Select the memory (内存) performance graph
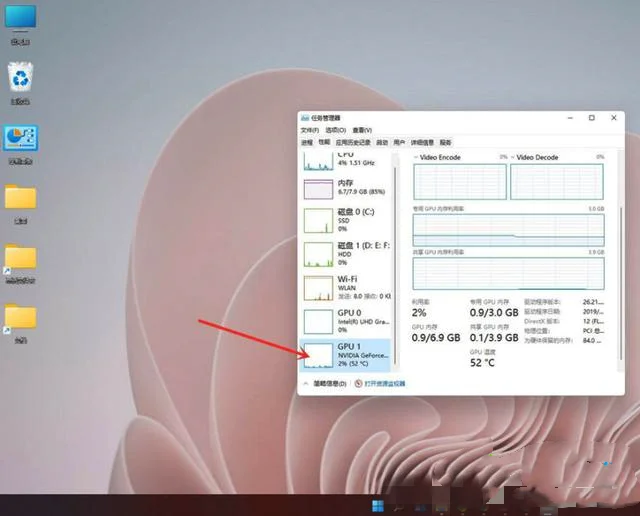The image size is (640, 516). [347, 190]
